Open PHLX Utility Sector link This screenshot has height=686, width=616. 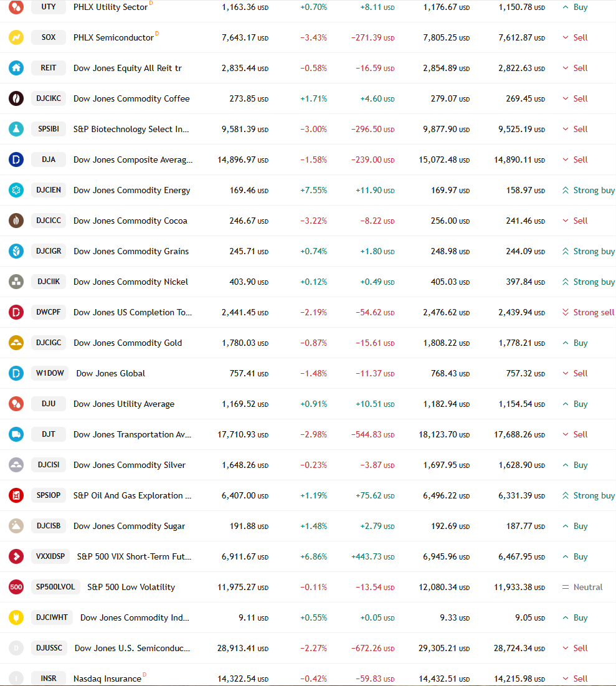[110, 7]
